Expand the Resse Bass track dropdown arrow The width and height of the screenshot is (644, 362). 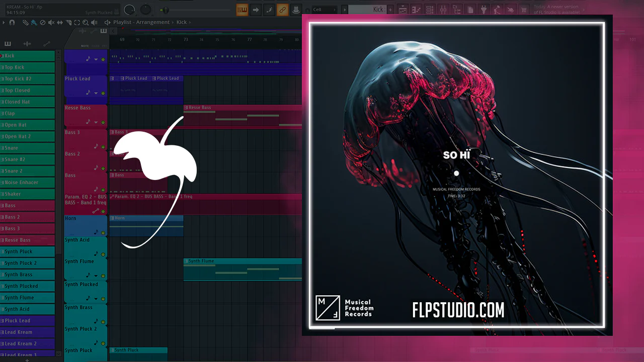coord(96,122)
